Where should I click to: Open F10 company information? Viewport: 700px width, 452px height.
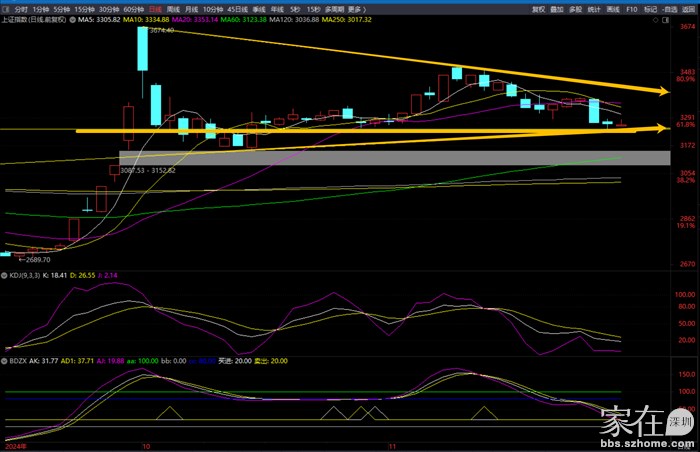(630, 6)
